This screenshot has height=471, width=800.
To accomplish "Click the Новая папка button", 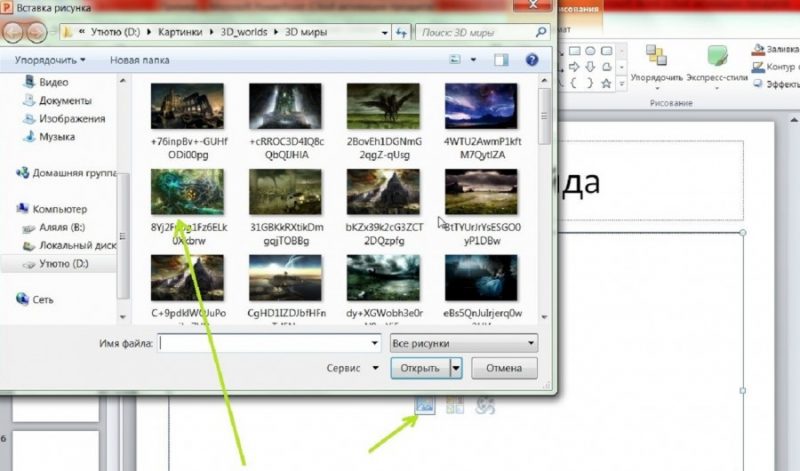I will coord(139,60).
